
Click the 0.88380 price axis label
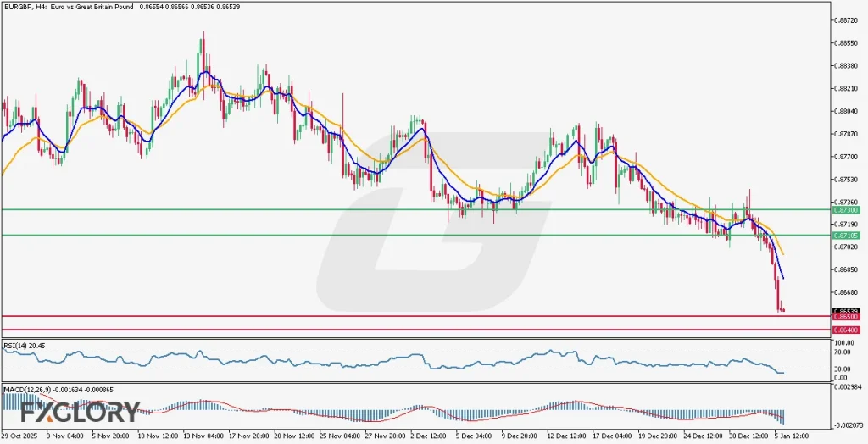pos(848,65)
